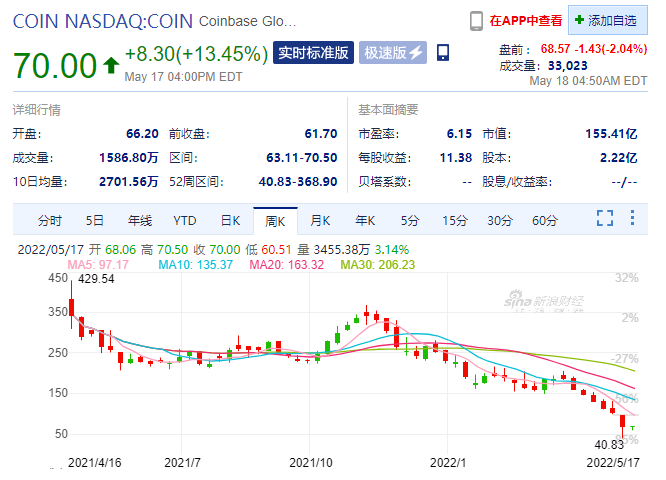Click the mobile phone icon beside 极速版

tap(443, 53)
